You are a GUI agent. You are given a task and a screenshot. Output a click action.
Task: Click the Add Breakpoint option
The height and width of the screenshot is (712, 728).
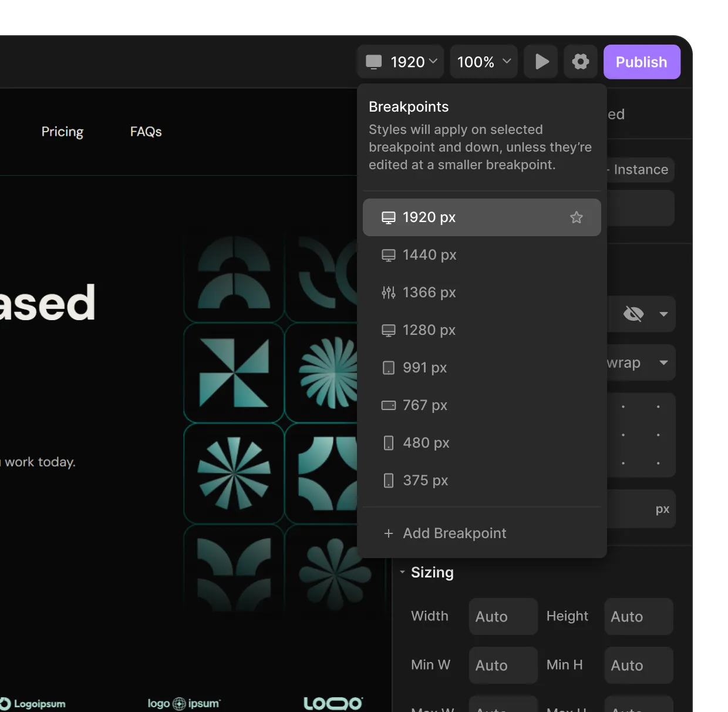[x=482, y=533]
